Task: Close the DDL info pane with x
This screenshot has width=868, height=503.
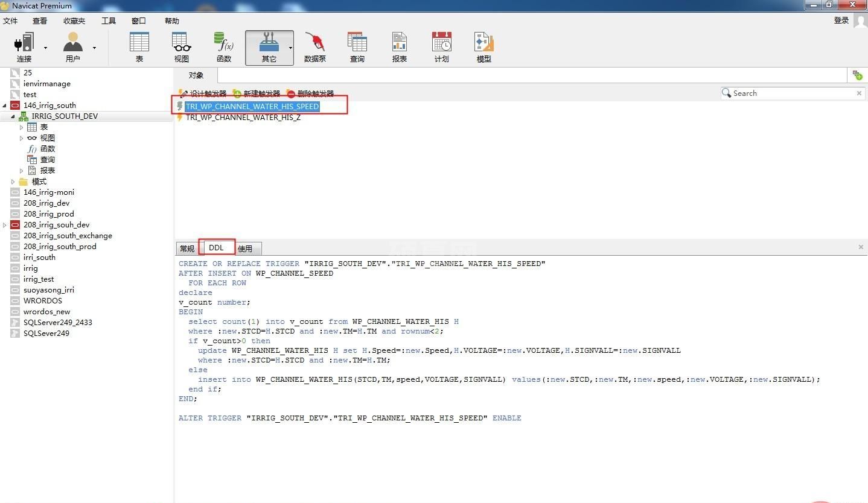Action: click(x=861, y=247)
